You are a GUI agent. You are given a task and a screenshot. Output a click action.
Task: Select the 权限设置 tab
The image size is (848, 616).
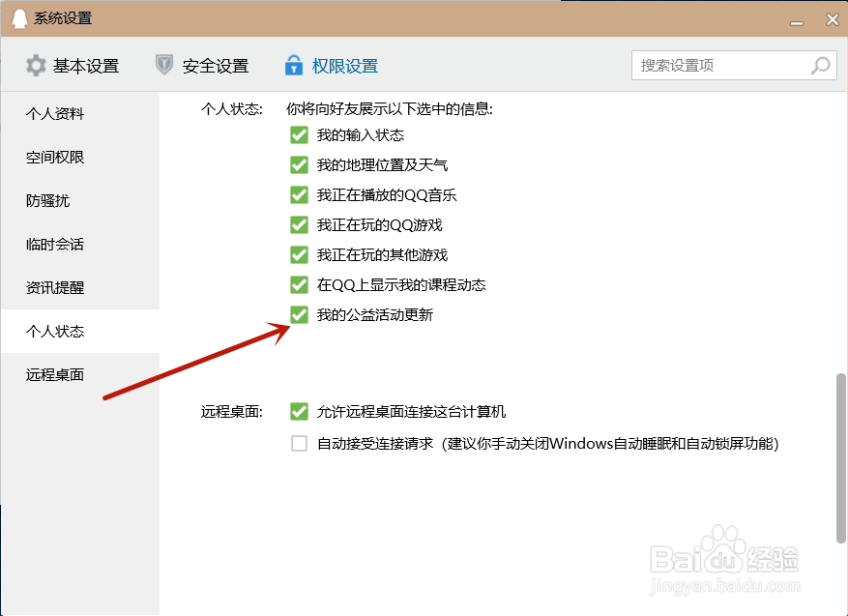click(332, 66)
